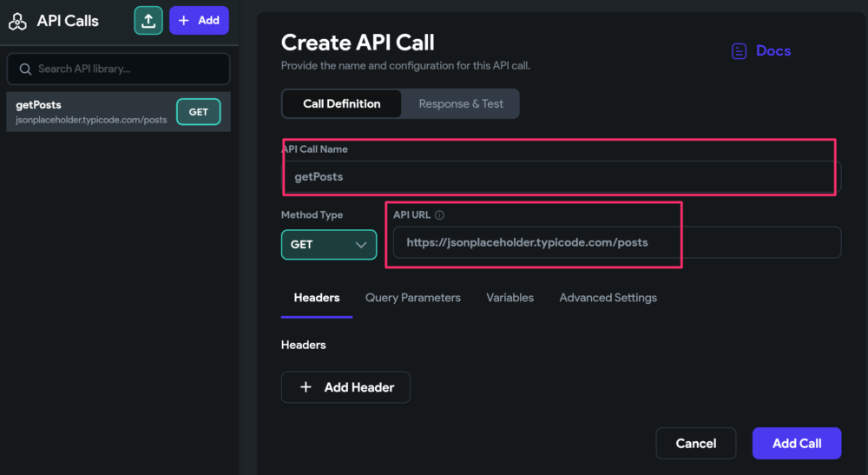
Task: Open the Advanced Settings tab
Action: click(x=608, y=298)
